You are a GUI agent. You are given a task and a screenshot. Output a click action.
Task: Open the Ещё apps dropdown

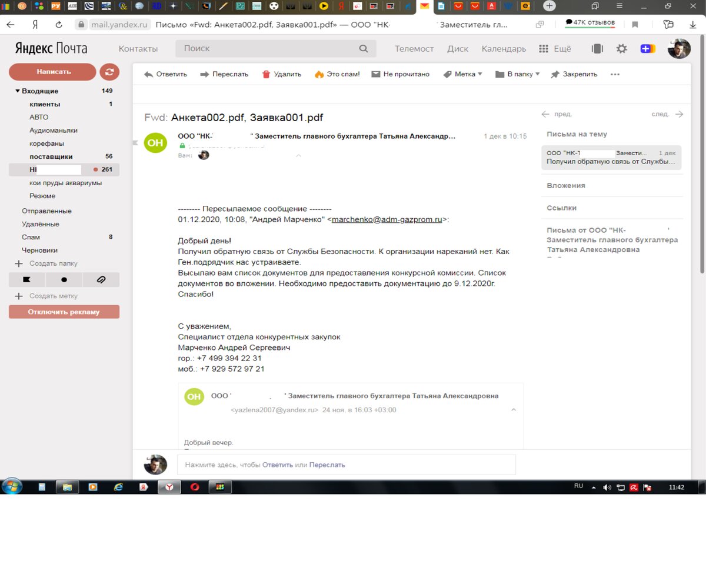pyautogui.click(x=555, y=49)
